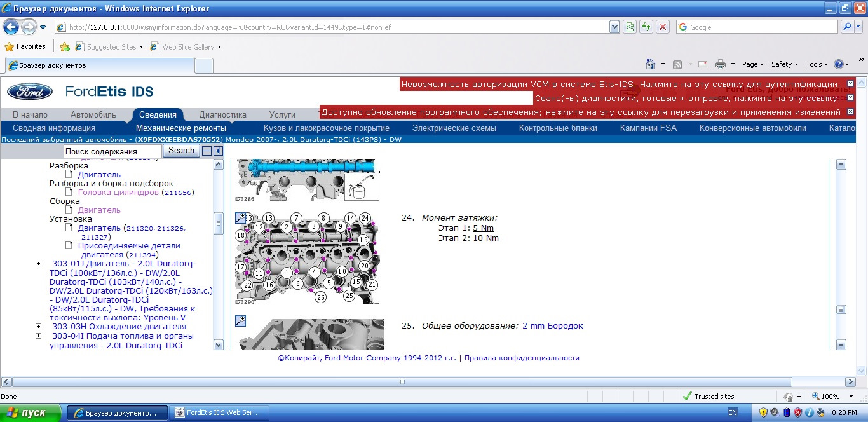Switch to the В начало tab
This screenshot has width=868, height=422.
(x=30, y=115)
